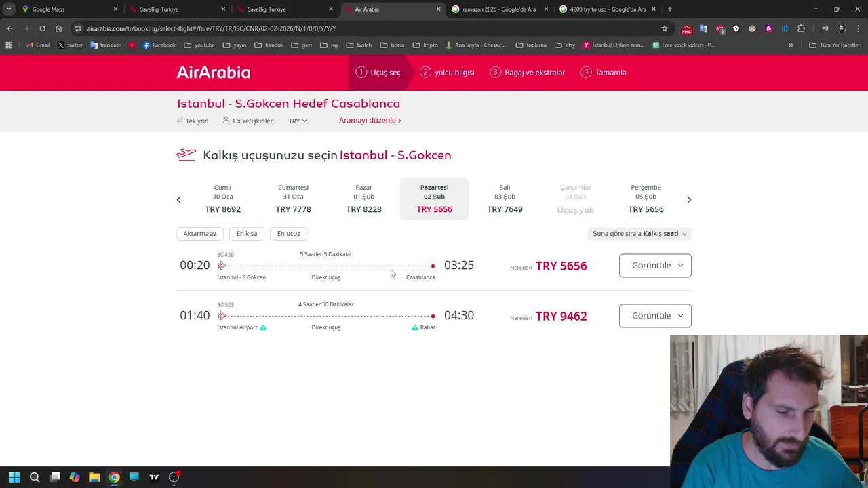This screenshot has height=488, width=868.
Task: Bookmark page with star icon
Action: [x=665, y=28]
